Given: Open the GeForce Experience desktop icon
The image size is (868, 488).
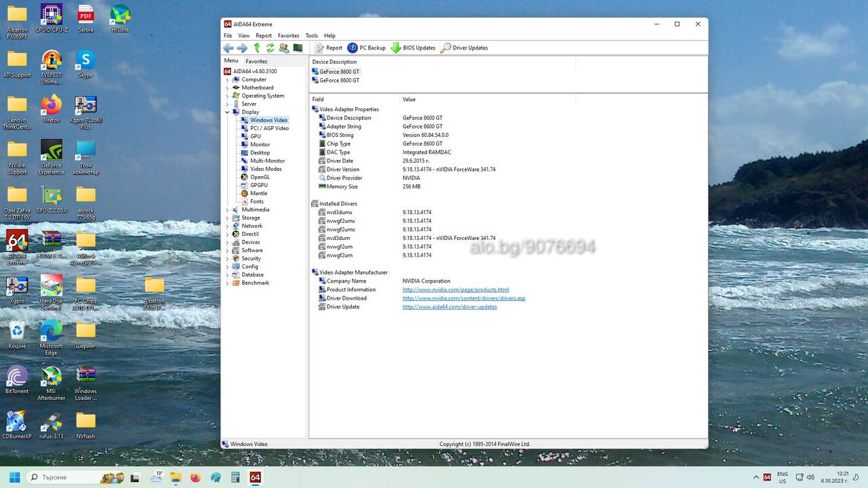Looking at the screenshot, I should (x=52, y=158).
